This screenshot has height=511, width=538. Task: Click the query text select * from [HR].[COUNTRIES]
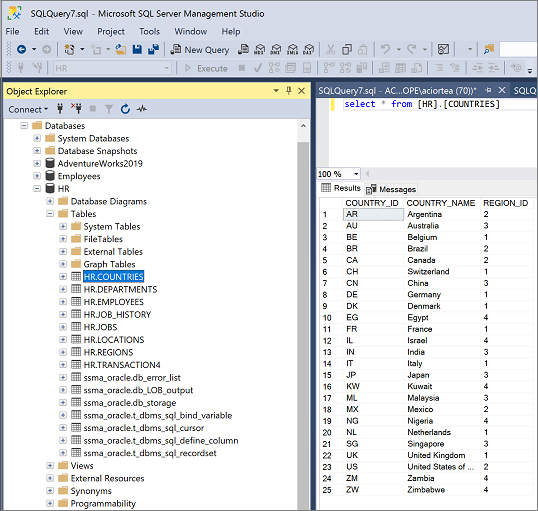point(422,104)
